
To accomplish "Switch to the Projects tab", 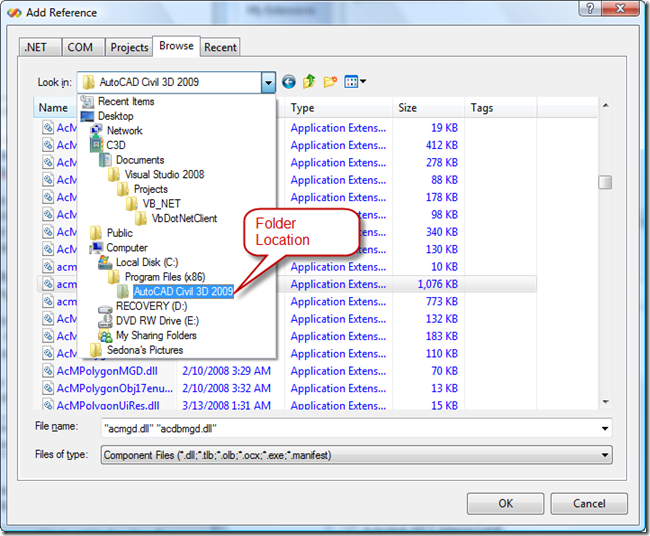I will [129, 47].
